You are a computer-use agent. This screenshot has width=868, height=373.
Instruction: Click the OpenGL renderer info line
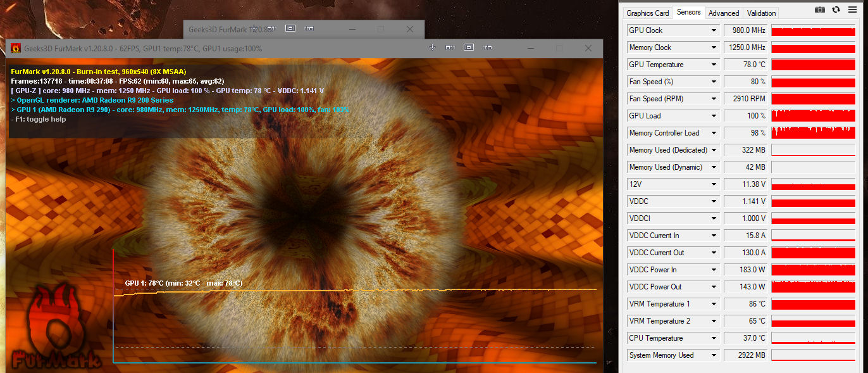[92, 100]
